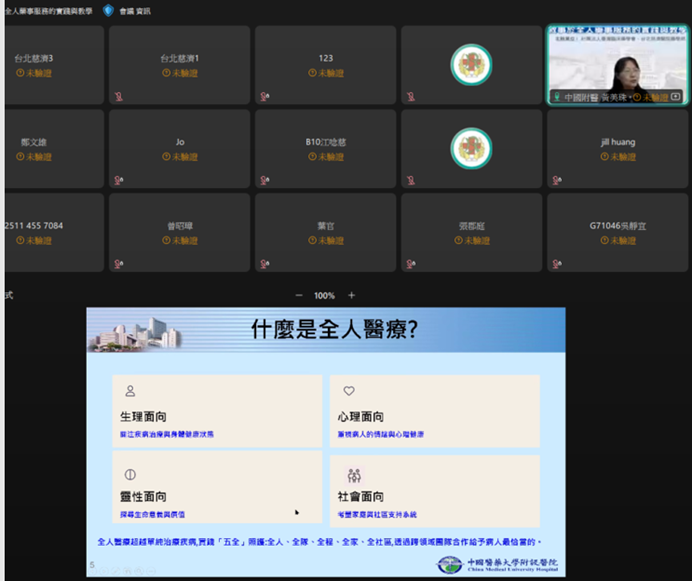Image resolution: width=692 pixels, height=581 pixels.
Task: Select the jill huang participant tile
Action: point(617,149)
